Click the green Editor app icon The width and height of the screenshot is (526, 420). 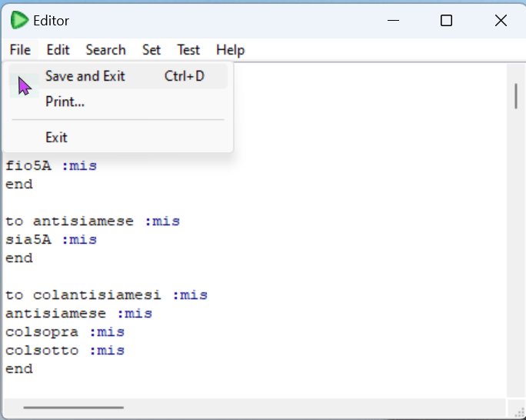(x=19, y=20)
